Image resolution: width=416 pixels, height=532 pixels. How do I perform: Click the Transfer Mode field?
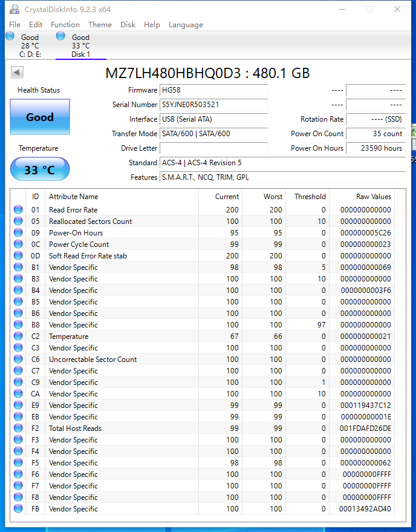213,134
